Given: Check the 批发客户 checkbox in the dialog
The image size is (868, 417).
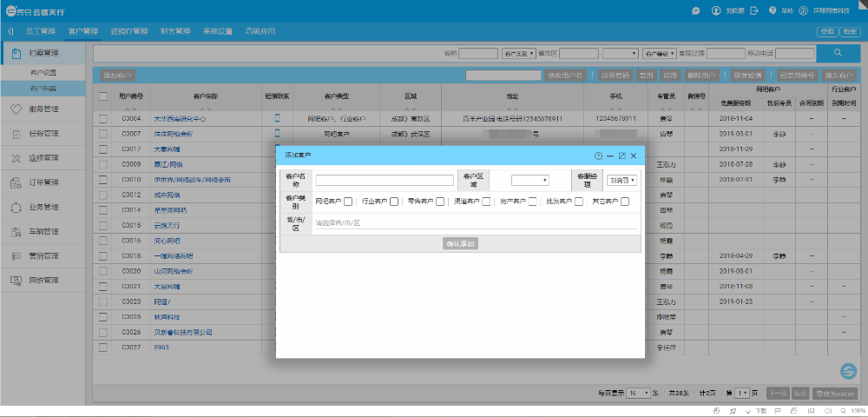Looking at the screenshot, I should 578,202.
